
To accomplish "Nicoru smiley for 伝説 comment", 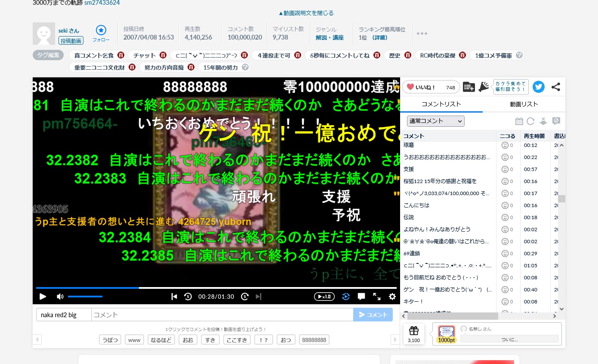I will click(x=505, y=217).
